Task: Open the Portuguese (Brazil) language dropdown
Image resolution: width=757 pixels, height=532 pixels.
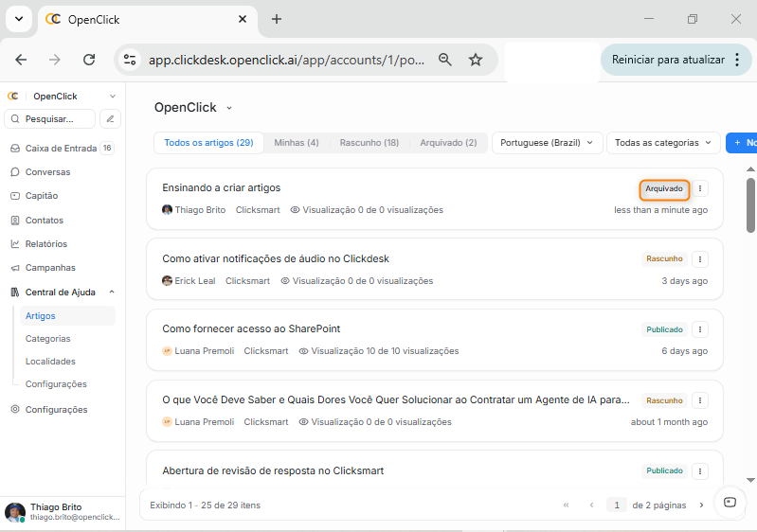Action: [x=547, y=143]
